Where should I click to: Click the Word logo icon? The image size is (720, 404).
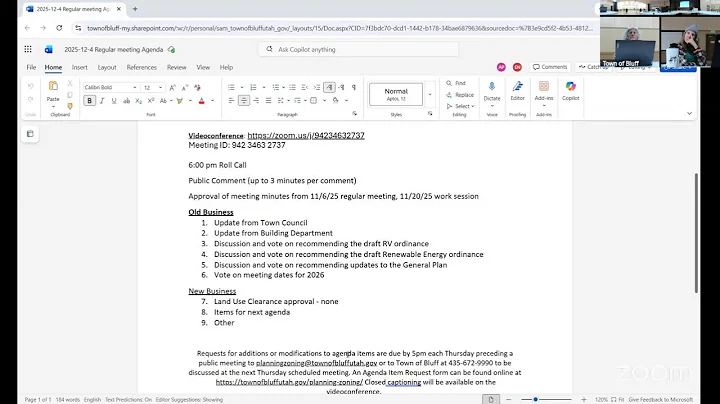pos(48,49)
